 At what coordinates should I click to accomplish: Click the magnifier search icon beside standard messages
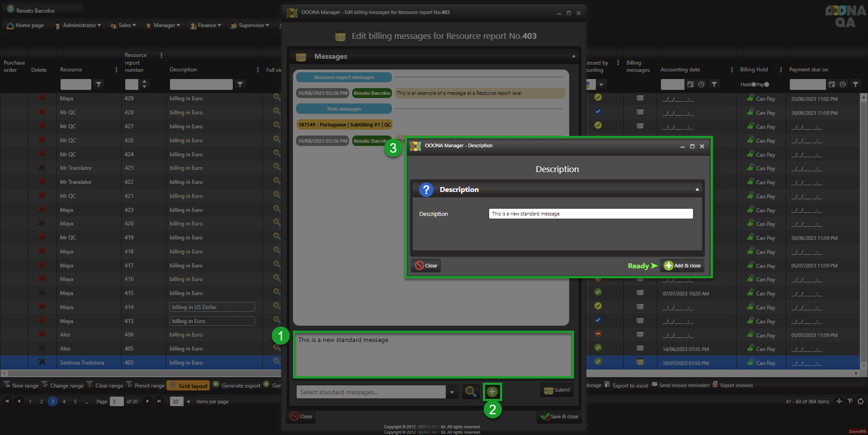471,392
